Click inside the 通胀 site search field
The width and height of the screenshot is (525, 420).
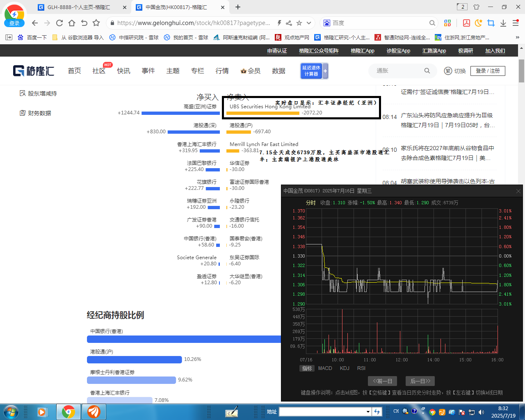pyautogui.click(x=398, y=71)
